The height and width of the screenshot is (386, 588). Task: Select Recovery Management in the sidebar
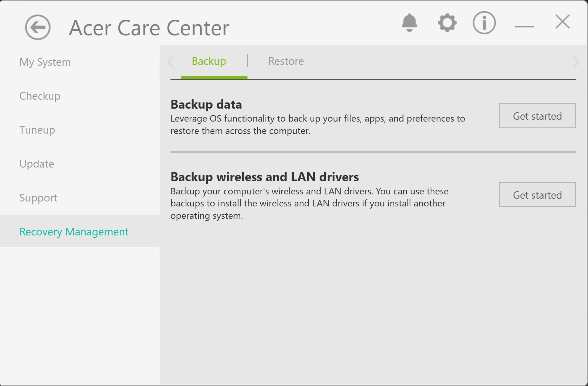tap(74, 232)
